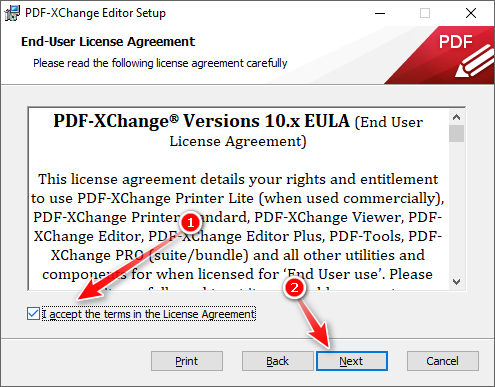Click the red PDF logo in the banner
The image size is (495, 387).
[x=456, y=55]
